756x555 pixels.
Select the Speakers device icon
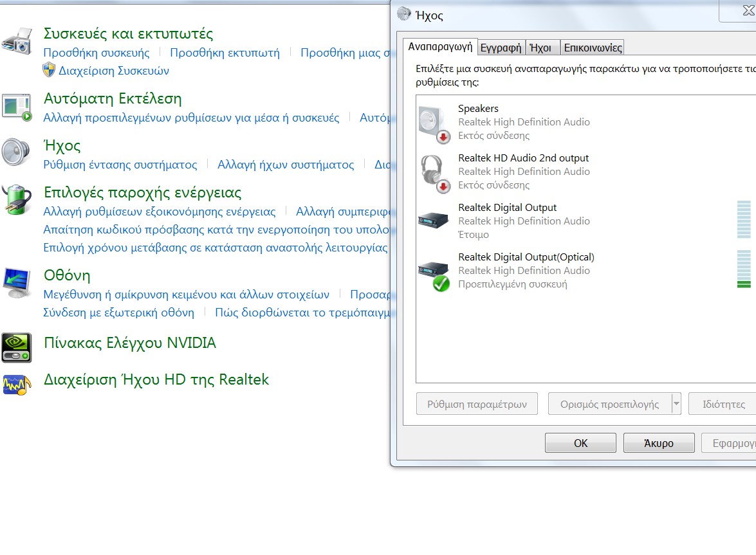pos(434,124)
